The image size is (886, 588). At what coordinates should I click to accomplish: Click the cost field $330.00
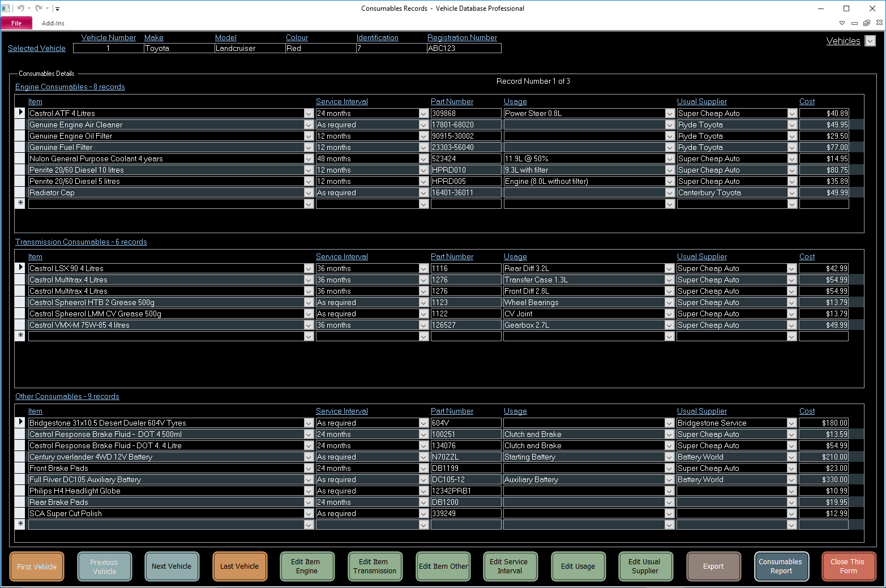[x=824, y=479]
